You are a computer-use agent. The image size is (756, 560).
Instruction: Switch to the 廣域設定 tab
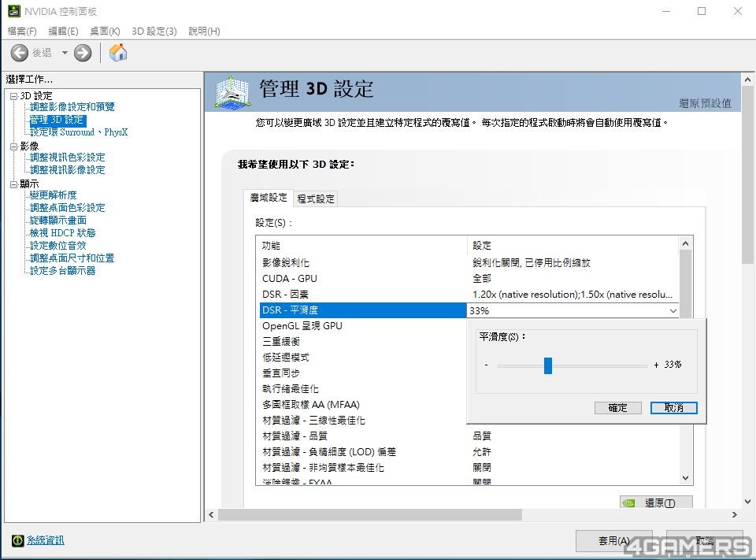tap(268, 198)
